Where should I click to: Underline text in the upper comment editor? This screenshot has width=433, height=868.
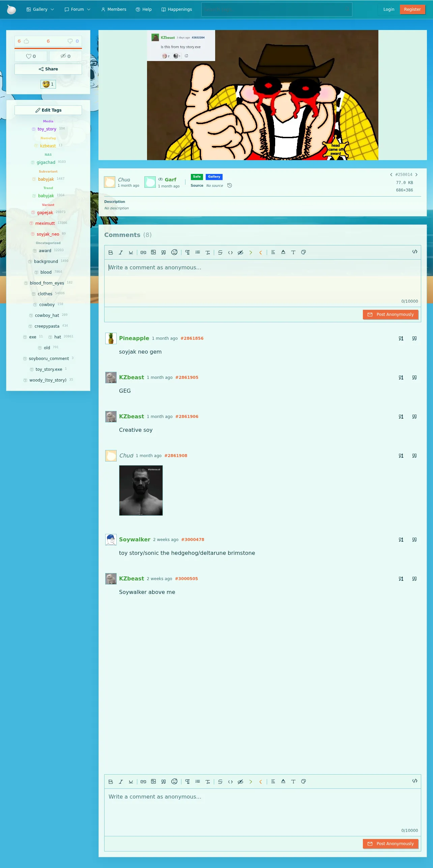point(131,252)
